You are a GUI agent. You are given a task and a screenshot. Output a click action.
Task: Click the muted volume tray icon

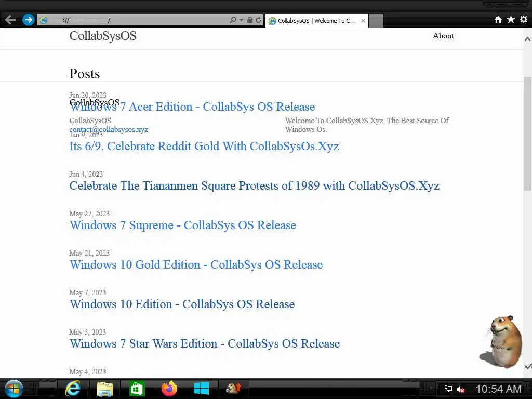point(461,389)
